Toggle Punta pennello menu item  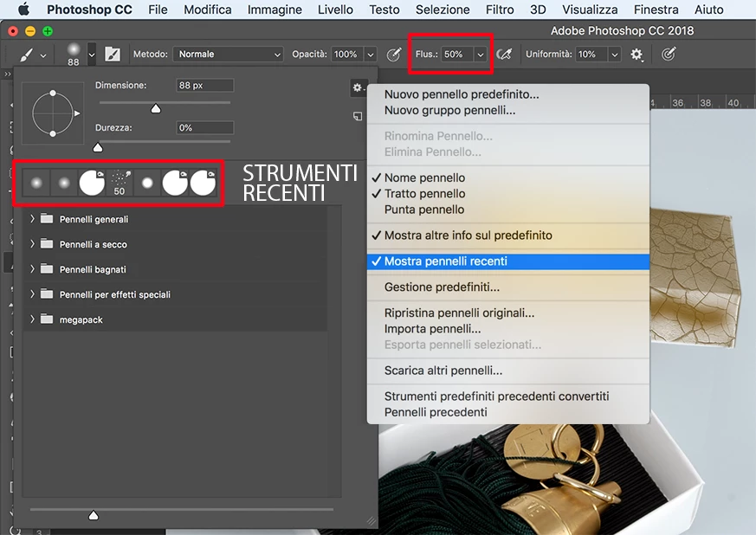(x=508, y=209)
